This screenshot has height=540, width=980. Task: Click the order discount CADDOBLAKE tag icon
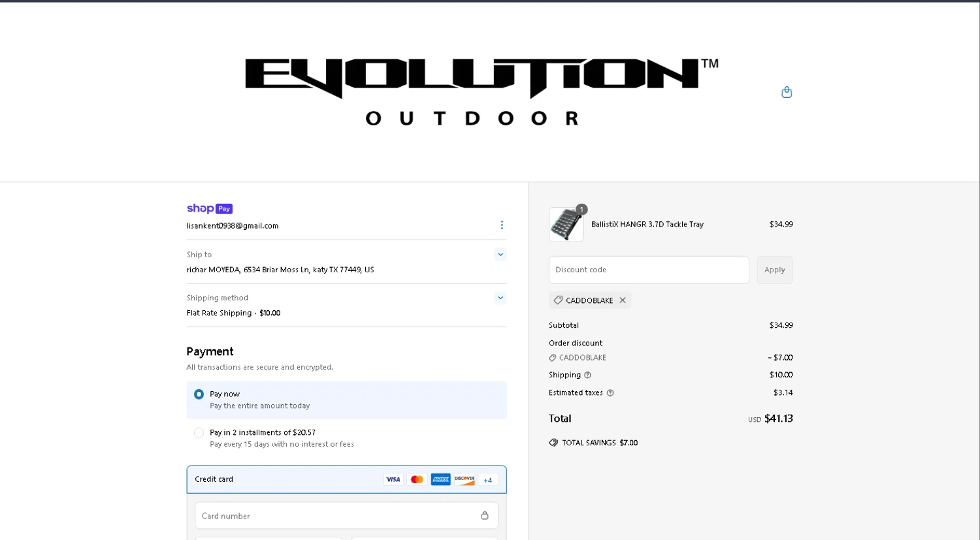click(553, 358)
